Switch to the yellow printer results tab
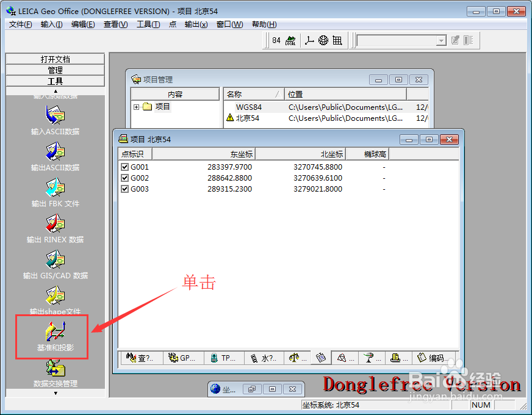The height and width of the screenshot is (415, 532). (398, 358)
